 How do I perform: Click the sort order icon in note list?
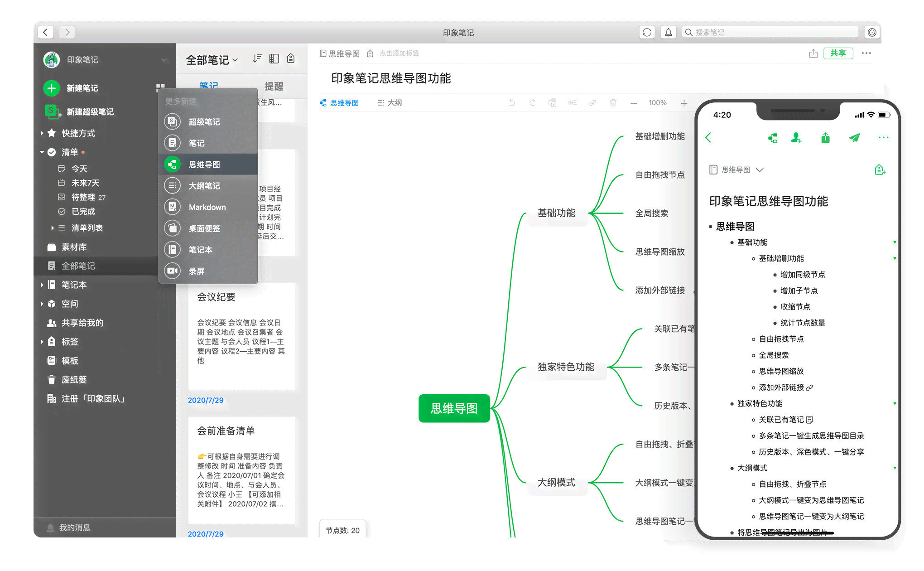coord(257,58)
